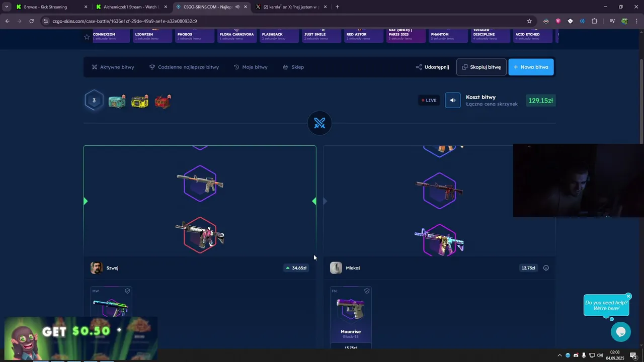644x362 pixels.
Task: Bookmark this page with the star icon
Action: (529, 21)
